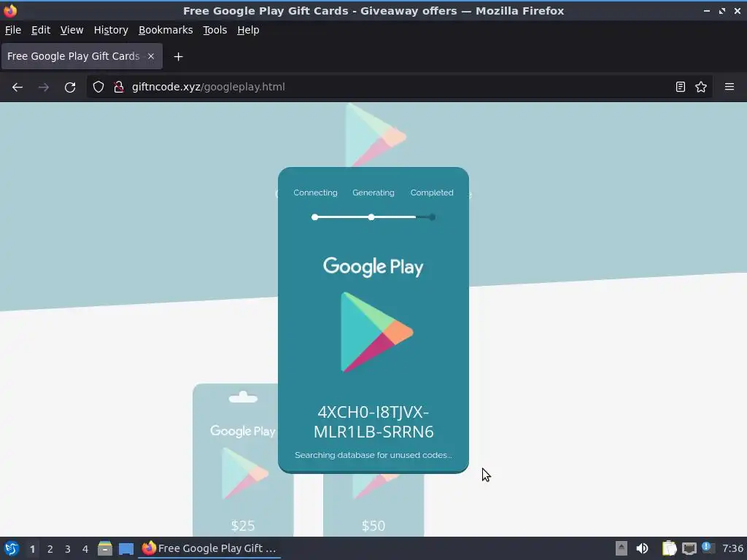The width and height of the screenshot is (747, 560).
Task: Open the View menu
Action: [71, 30]
